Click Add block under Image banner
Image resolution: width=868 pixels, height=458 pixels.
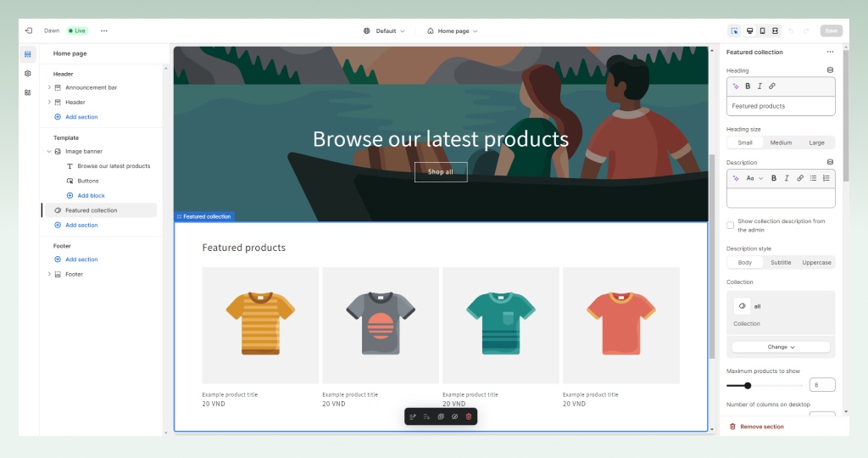(x=86, y=195)
